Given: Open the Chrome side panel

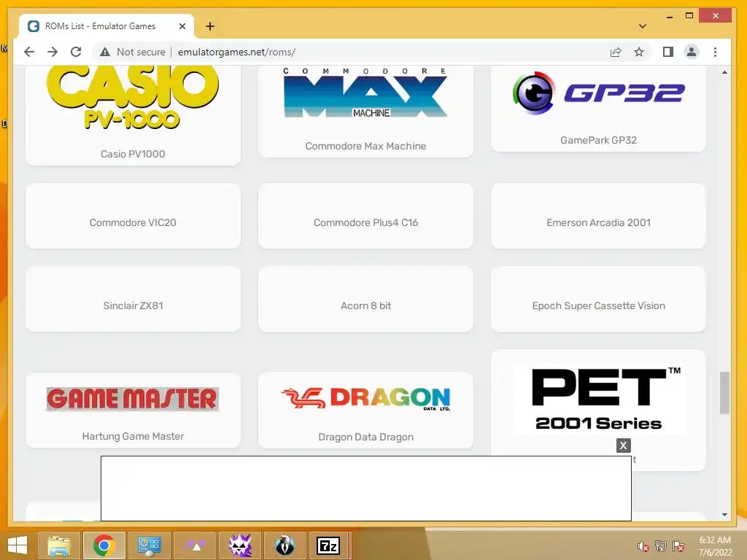Looking at the screenshot, I should (668, 52).
